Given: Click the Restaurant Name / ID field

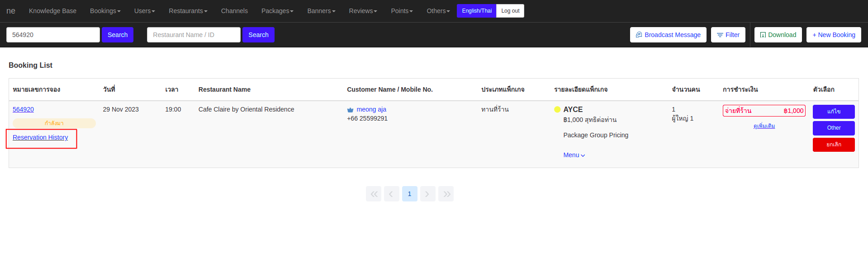Looking at the screenshot, I should click(x=194, y=35).
